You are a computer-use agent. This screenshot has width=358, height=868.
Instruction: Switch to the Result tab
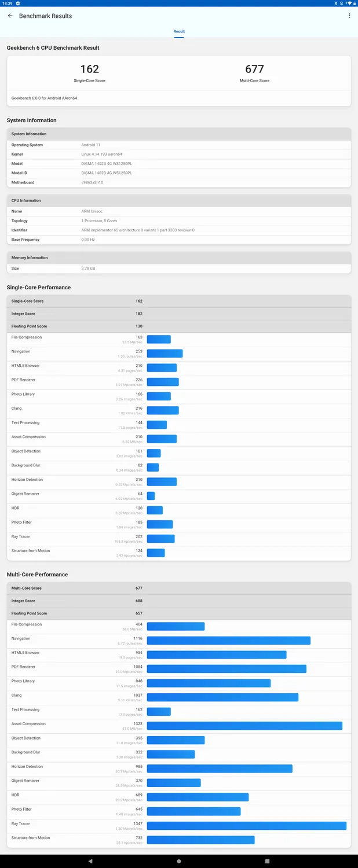click(179, 32)
